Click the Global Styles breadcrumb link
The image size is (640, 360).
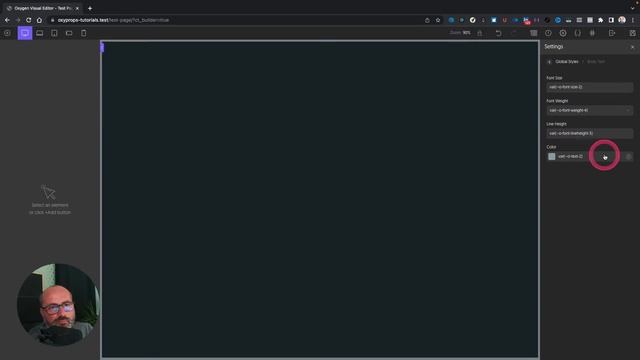tap(567, 62)
